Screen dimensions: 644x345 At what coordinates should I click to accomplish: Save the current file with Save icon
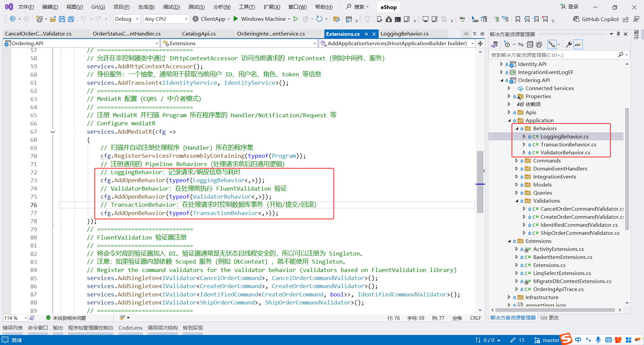[x=62, y=19]
